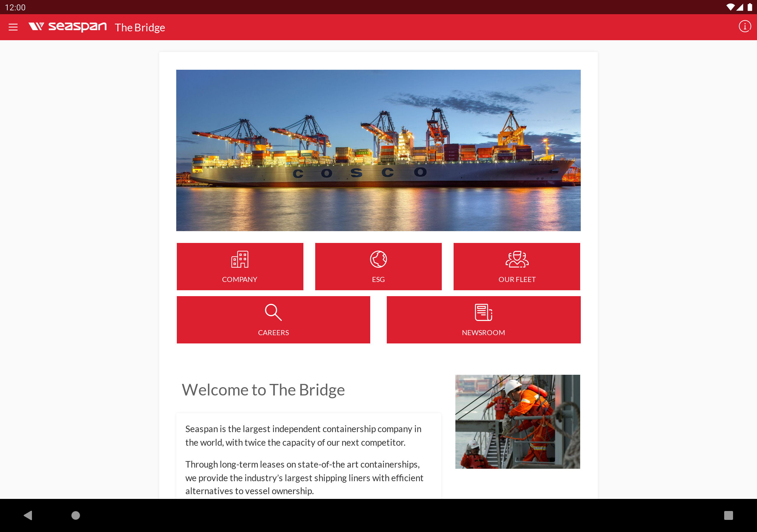Open the info icon in top bar
Viewport: 757px width, 532px height.
(x=745, y=26)
